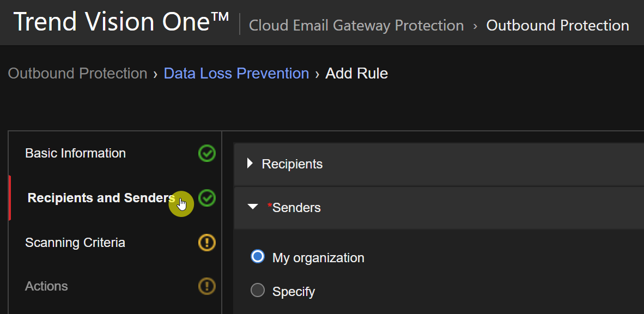Collapse the Senders section arrow
Image resolution: width=644 pixels, height=314 pixels.
tap(252, 207)
